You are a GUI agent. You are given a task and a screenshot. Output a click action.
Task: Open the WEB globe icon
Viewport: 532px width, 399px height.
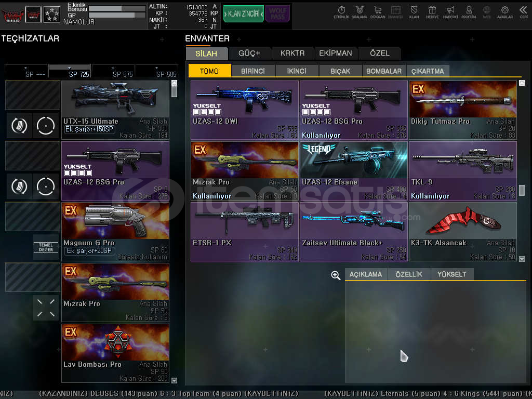coord(487,12)
